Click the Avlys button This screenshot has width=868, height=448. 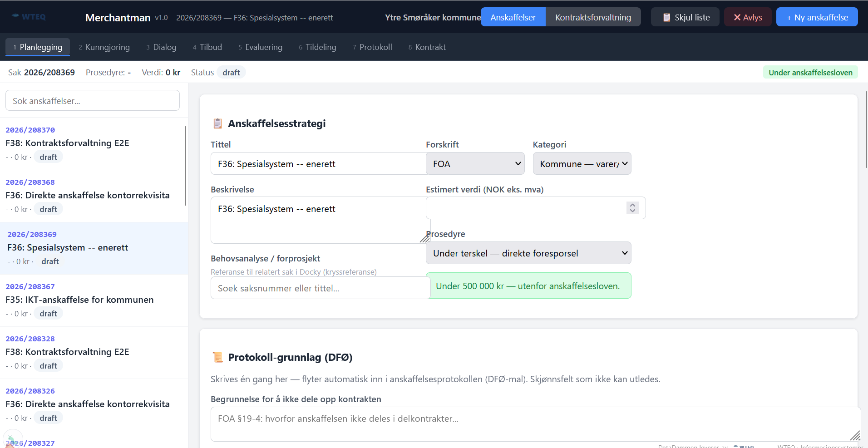pyautogui.click(x=748, y=17)
